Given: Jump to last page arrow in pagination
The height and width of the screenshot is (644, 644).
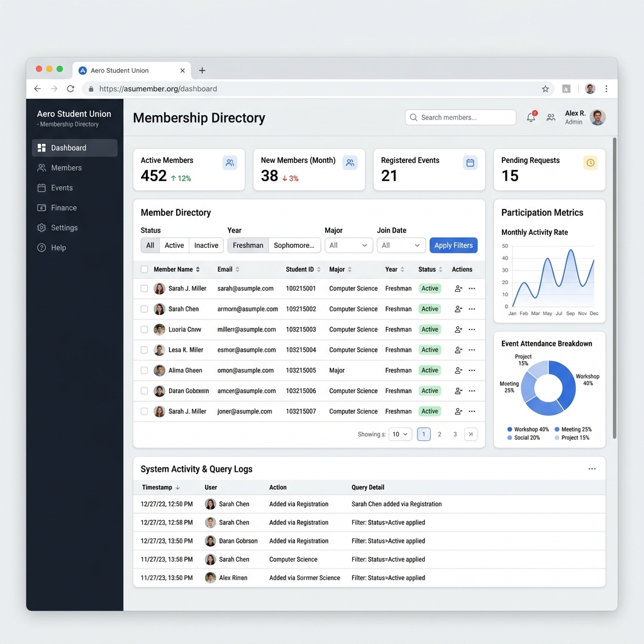Looking at the screenshot, I should tap(470, 434).
